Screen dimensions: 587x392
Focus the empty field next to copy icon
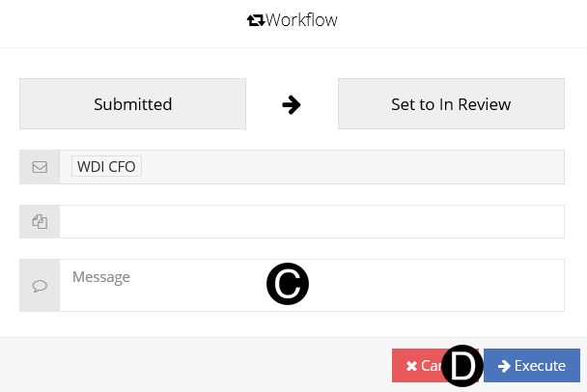311,222
